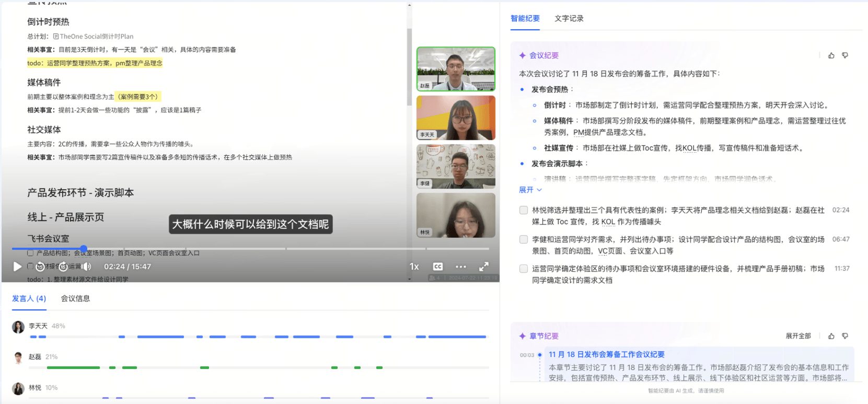
Task: Jump to the 06:47 timestamp
Action: point(840,239)
